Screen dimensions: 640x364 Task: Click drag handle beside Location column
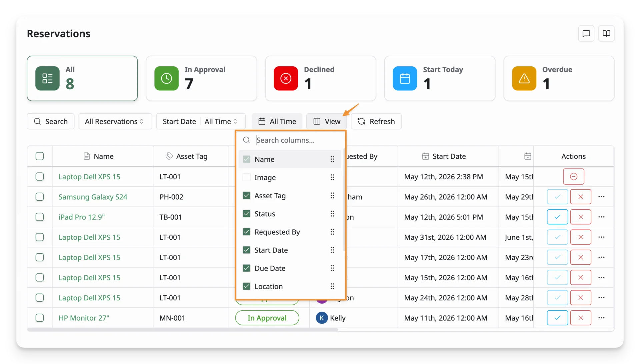pos(332,286)
